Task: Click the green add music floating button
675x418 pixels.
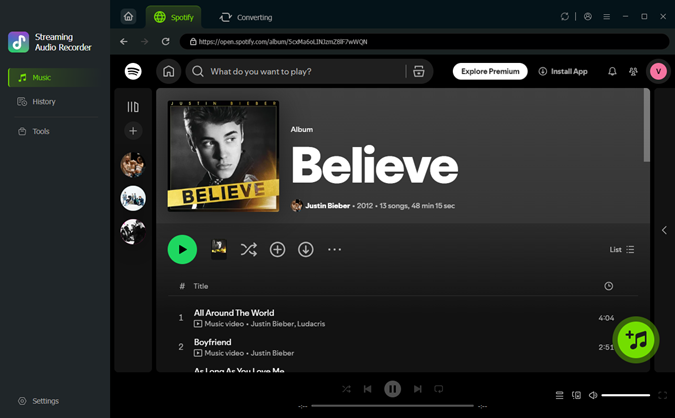Action: pyautogui.click(x=636, y=340)
